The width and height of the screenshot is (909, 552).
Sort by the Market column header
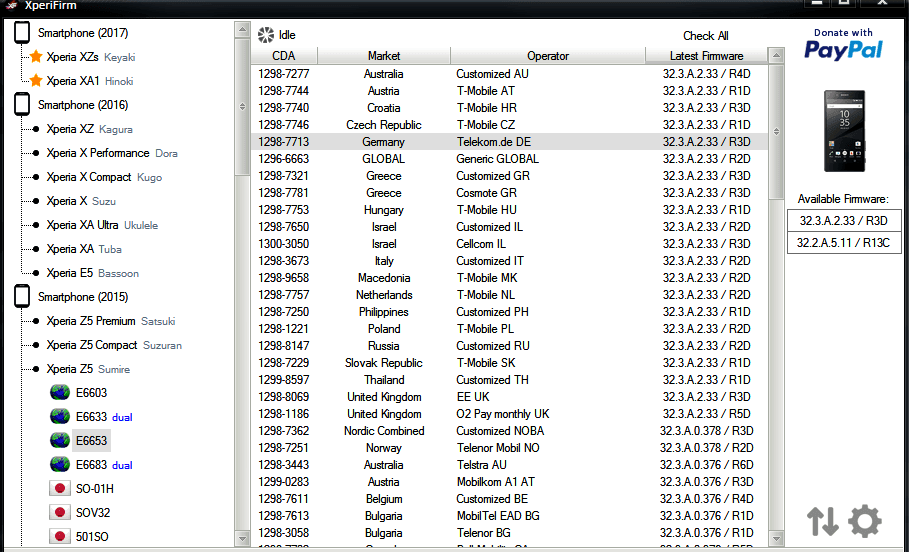coord(384,56)
